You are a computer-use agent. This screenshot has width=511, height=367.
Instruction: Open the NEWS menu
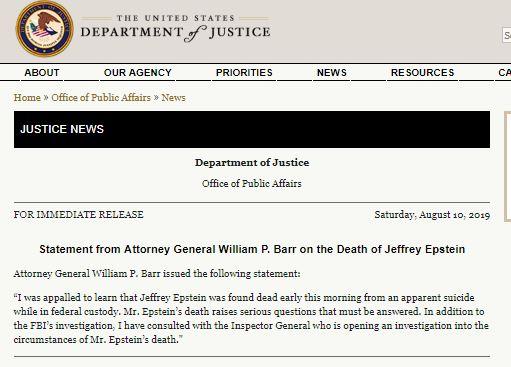[332, 72]
